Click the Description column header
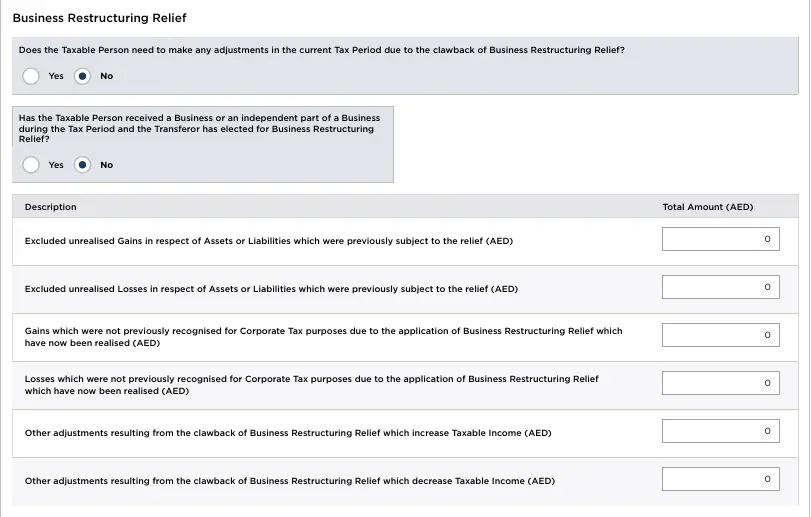Image resolution: width=811 pixels, height=517 pixels. [x=51, y=207]
